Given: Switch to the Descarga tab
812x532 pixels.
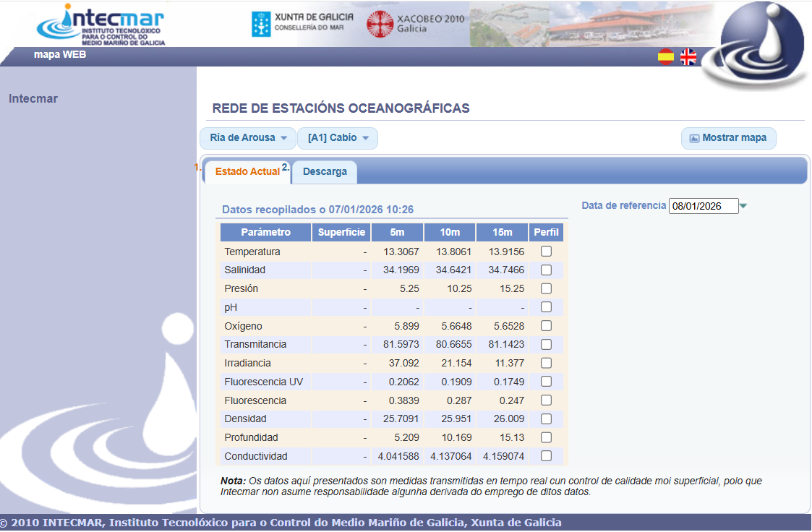Looking at the screenshot, I should pos(324,171).
